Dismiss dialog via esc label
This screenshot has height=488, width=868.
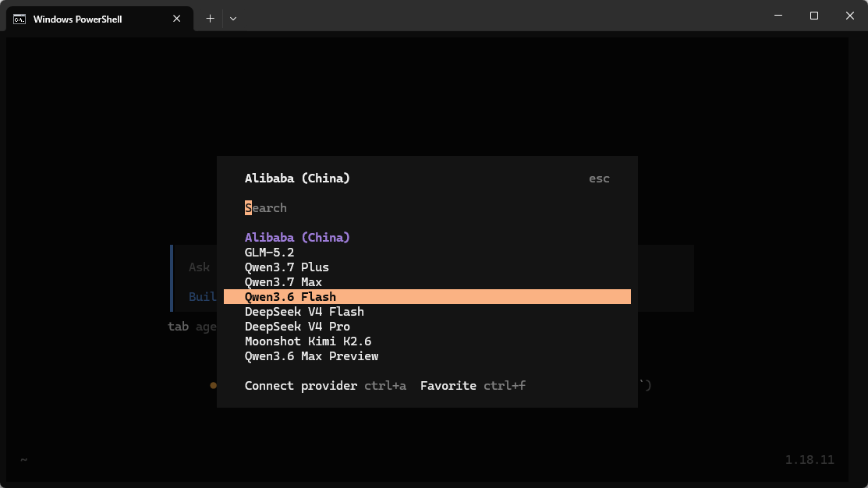coord(599,179)
